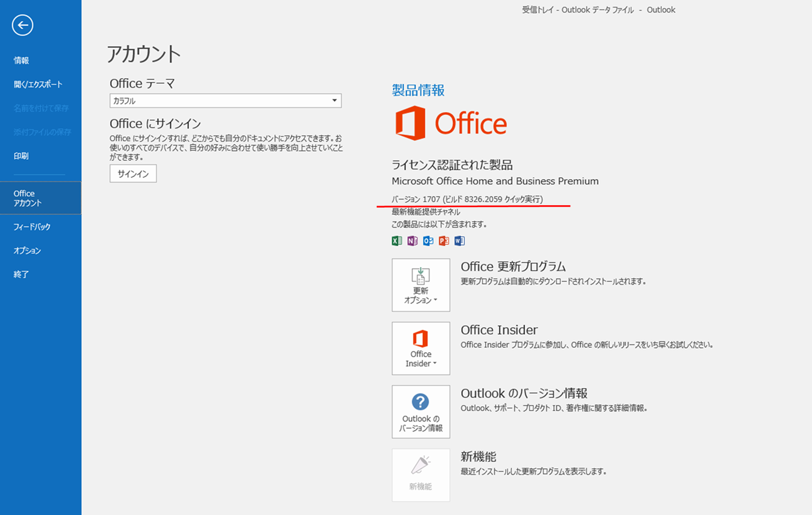The image size is (812, 515).
Task: Click the 製品情報 heading
Action: (418, 90)
